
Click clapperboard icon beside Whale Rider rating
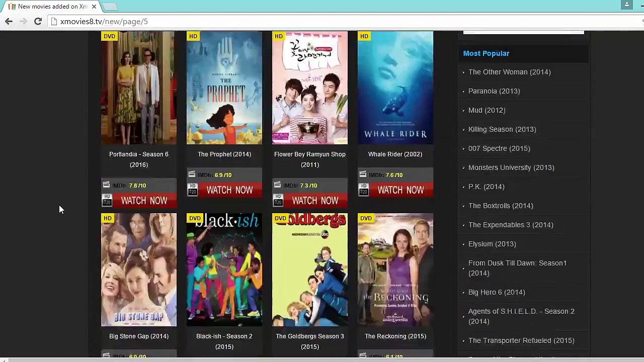363,174
